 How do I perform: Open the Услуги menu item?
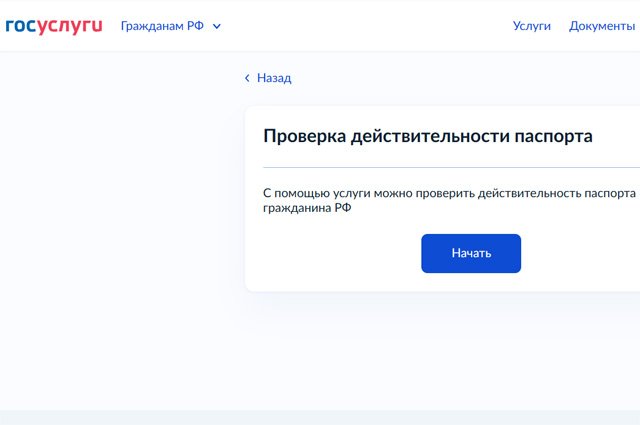[531, 26]
